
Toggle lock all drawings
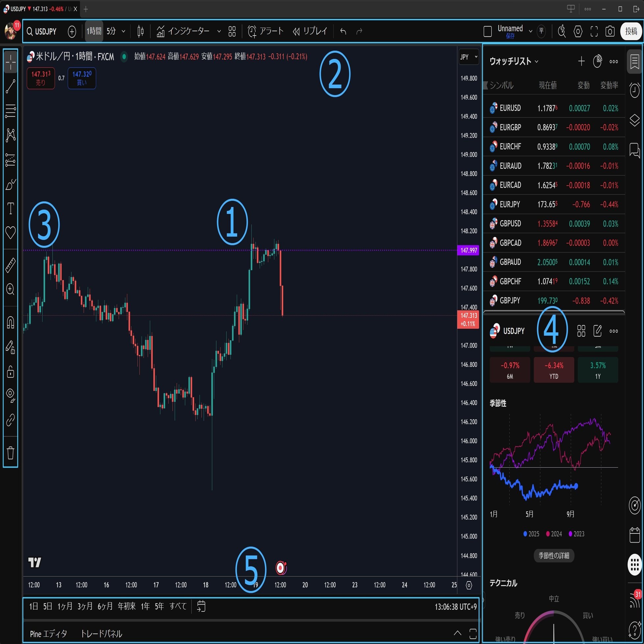click(x=10, y=372)
